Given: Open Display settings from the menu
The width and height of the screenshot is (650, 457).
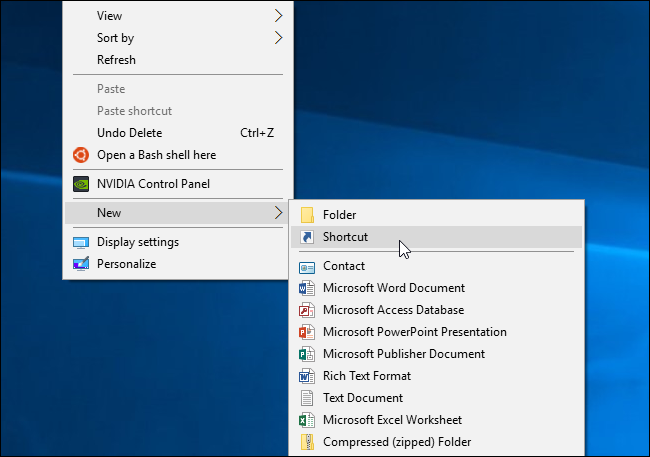Looking at the screenshot, I should tap(178, 242).
